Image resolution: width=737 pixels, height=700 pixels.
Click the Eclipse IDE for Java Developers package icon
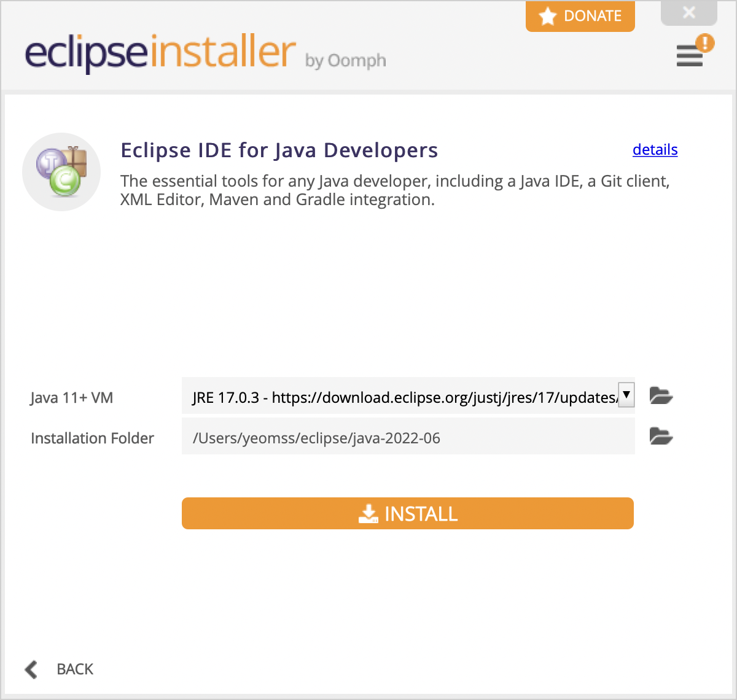tap(61, 172)
